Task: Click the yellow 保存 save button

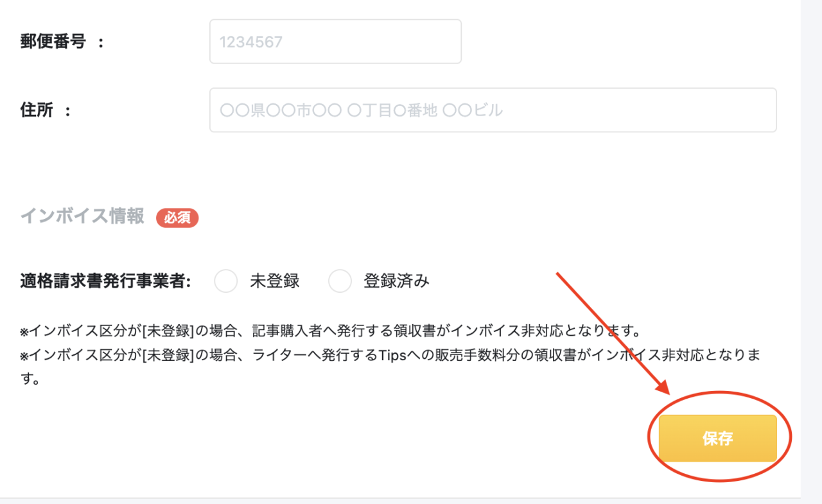Action: tap(718, 439)
